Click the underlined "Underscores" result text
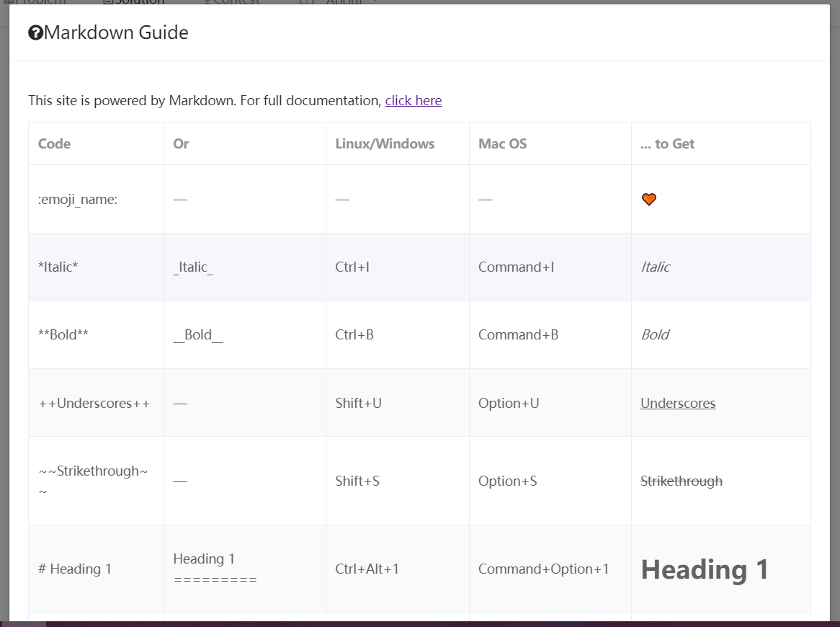 (x=678, y=403)
